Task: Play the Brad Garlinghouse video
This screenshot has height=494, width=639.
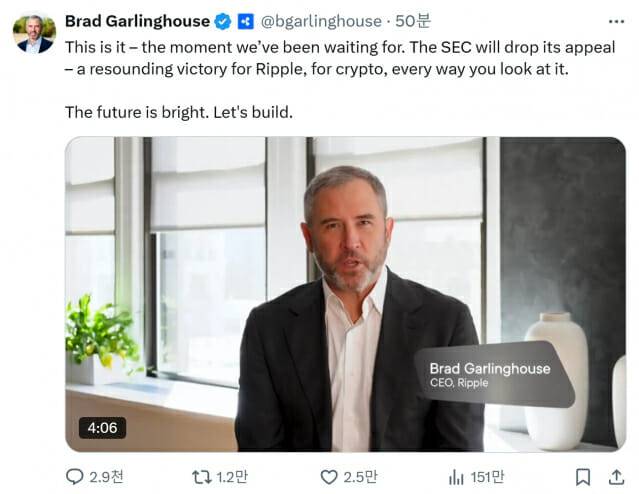Action: point(345,293)
